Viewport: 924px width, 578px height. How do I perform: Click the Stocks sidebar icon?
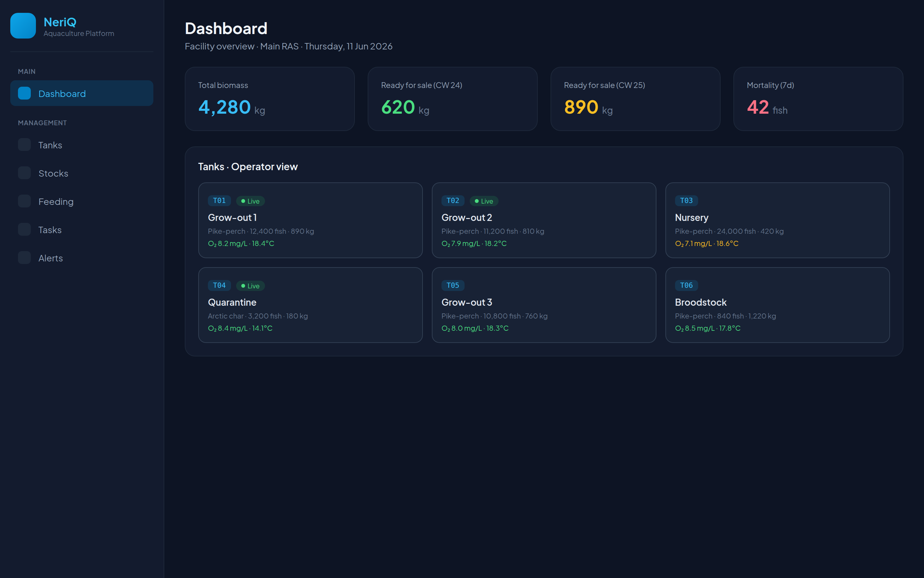click(24, 173)
